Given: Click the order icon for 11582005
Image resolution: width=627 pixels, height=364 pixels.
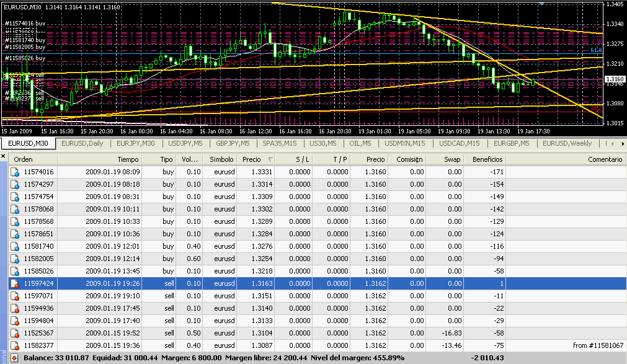Looking at the screenshot, I should pyautogui.click(x=14, y=259).
